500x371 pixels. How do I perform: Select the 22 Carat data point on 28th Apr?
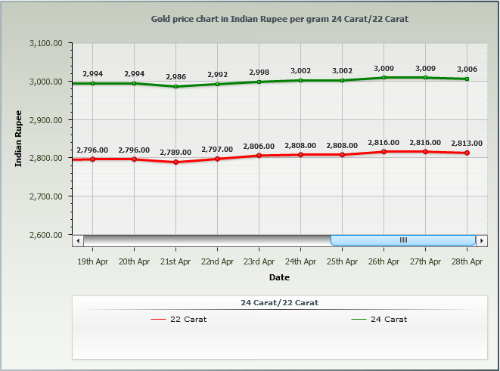467,153
